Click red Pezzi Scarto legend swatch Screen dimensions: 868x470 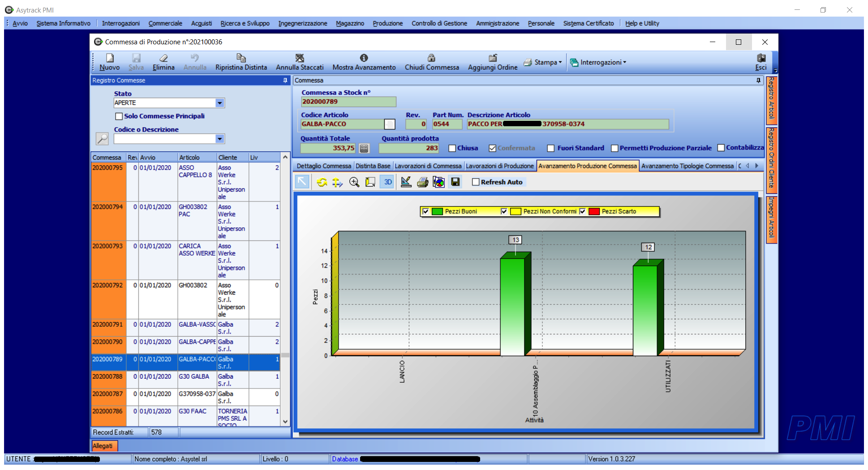(594, 211)
